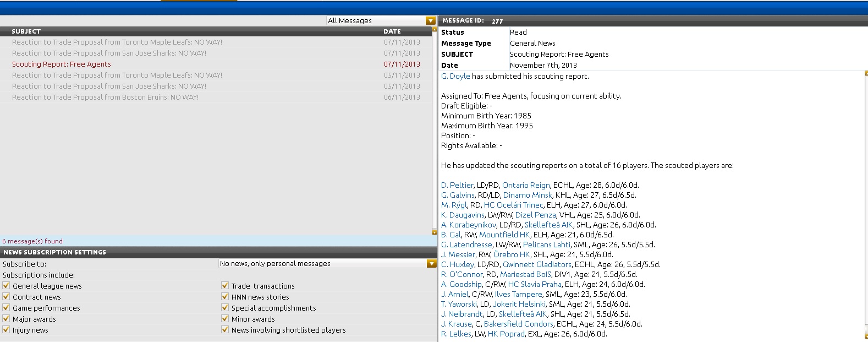Toggle the HNN news stories checkbox
Screen dimensions: 868x342
tap(225, 297)
